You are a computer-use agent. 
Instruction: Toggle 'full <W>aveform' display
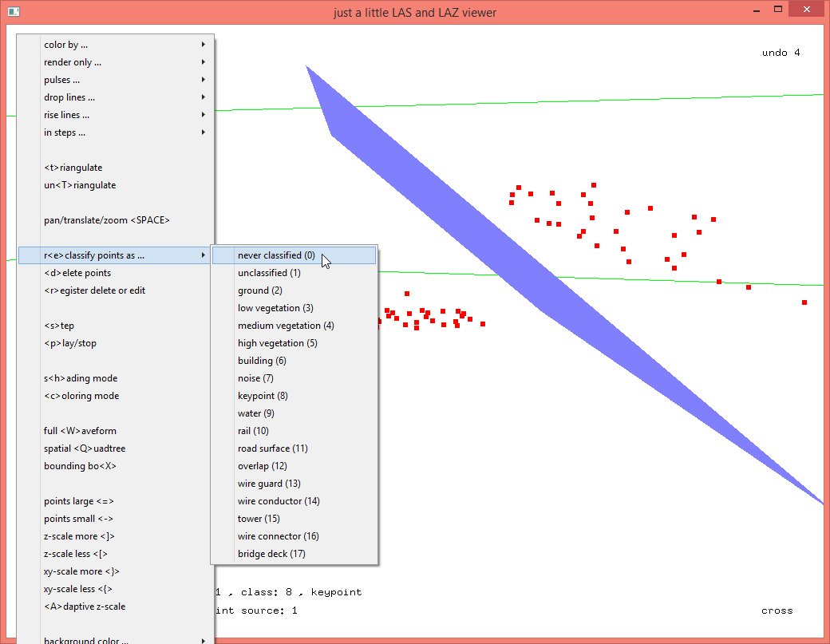(x=80, y=431)
